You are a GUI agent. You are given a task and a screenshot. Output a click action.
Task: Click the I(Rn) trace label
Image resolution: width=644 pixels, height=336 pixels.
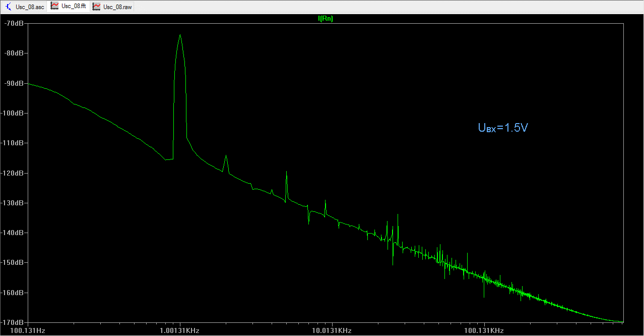point(326,18)
